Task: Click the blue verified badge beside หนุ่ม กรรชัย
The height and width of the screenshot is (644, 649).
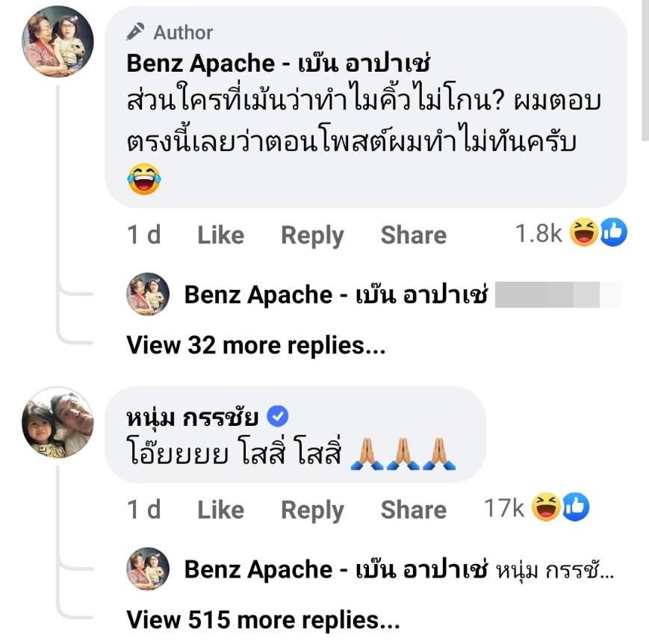Action: 278,416
